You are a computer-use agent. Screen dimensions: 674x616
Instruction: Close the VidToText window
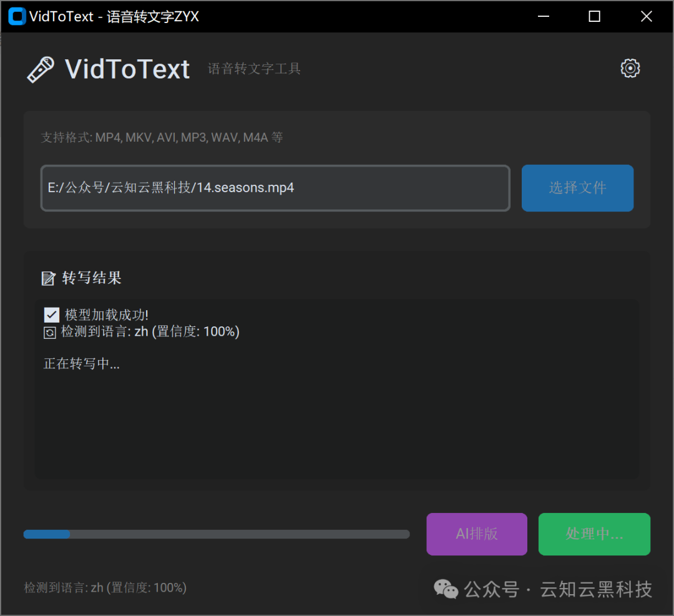click(646, 16)
